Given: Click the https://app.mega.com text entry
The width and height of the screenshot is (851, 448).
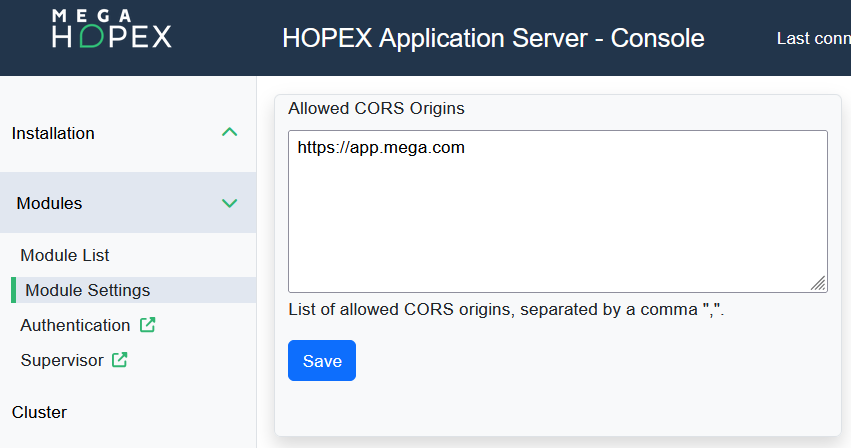Looking at the screenshot, I should [381, 148].
